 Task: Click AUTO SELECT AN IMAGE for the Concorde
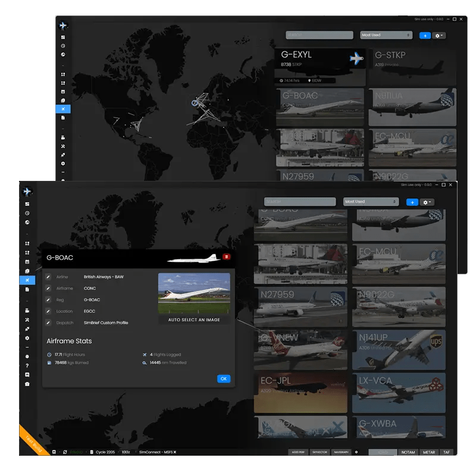click(x=195, y=319)
